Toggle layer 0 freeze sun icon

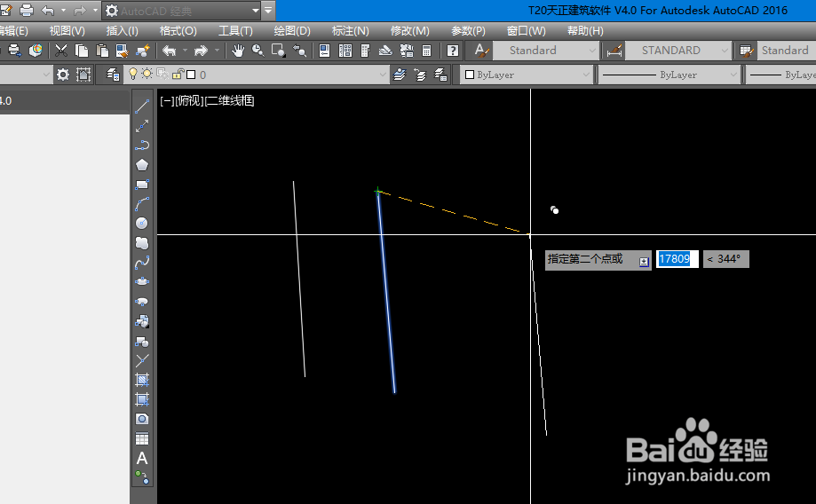pyautogui.click(x=147, y=74)
